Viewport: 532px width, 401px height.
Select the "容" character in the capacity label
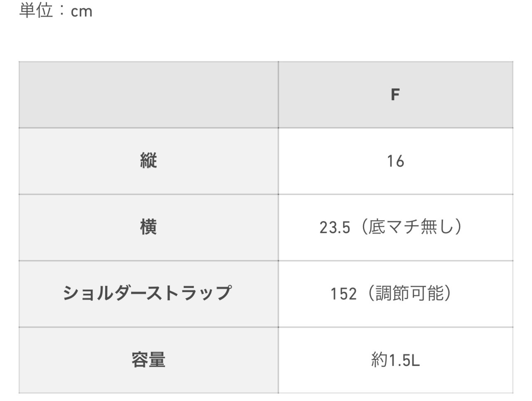pos(140,360)
